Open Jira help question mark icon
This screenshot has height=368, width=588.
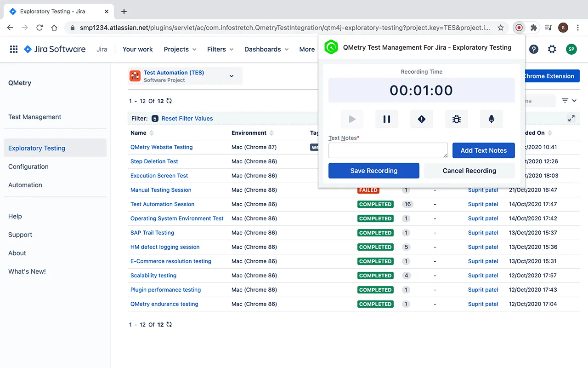(534, 49)
